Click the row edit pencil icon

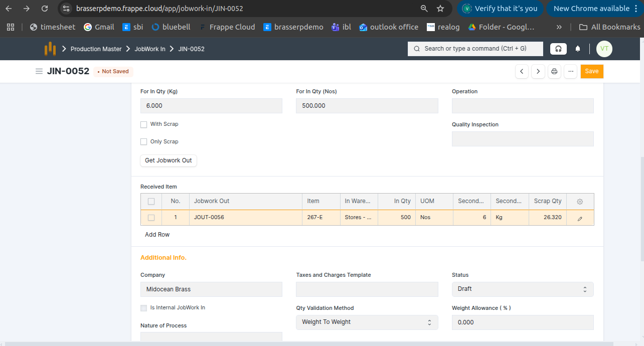[580, 218]
